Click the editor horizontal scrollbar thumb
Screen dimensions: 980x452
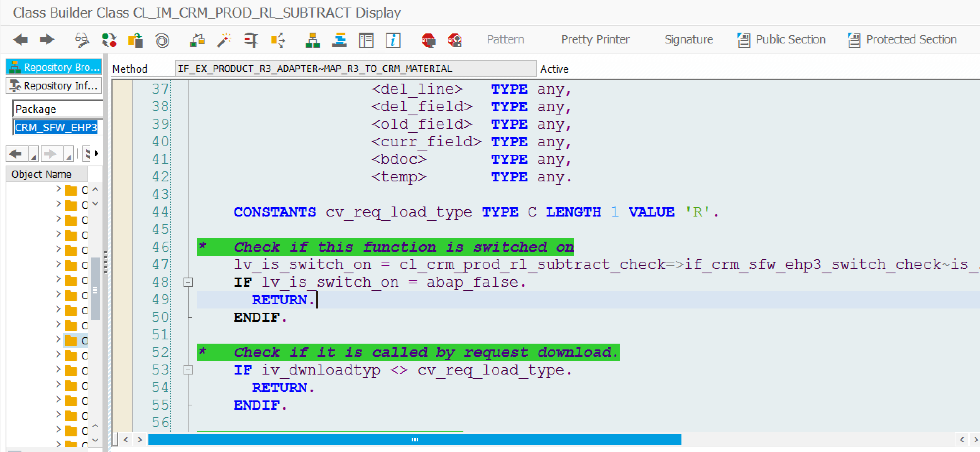click(x=414, y=439)
